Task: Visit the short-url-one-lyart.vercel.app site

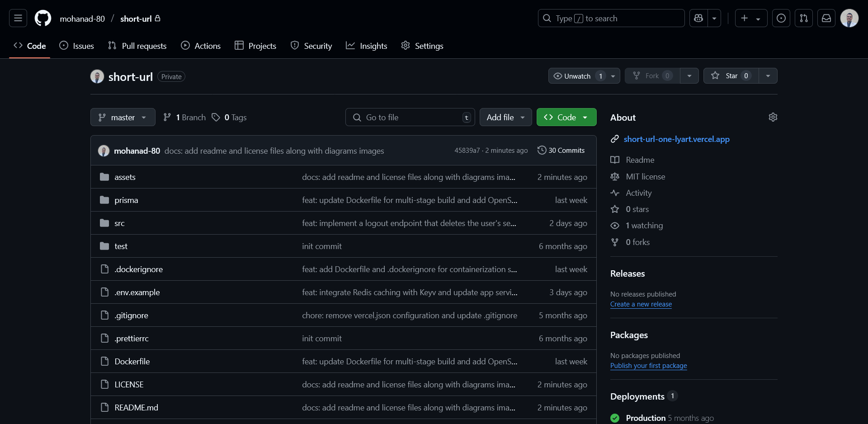Action: pyautogui.click(x=676, y=139)
